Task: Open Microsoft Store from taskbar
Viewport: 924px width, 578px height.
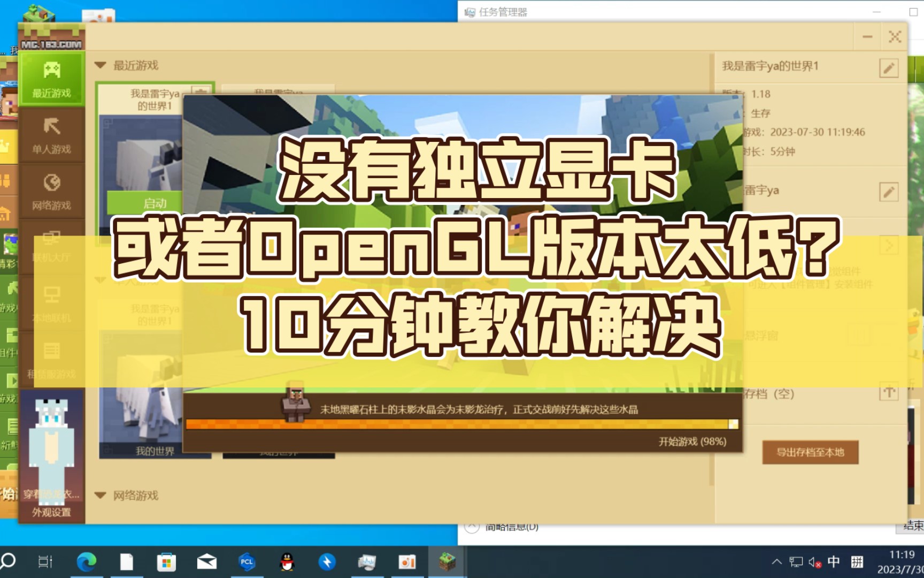Action: click(166, 562)
